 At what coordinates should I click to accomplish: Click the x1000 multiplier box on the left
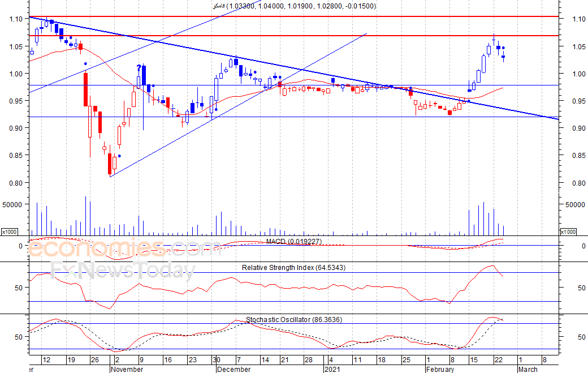pyautogui.click(x=10, y=232)
